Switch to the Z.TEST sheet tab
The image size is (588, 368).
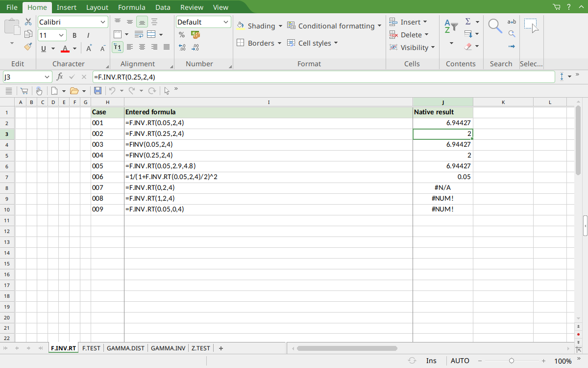[x=201, y=348]
